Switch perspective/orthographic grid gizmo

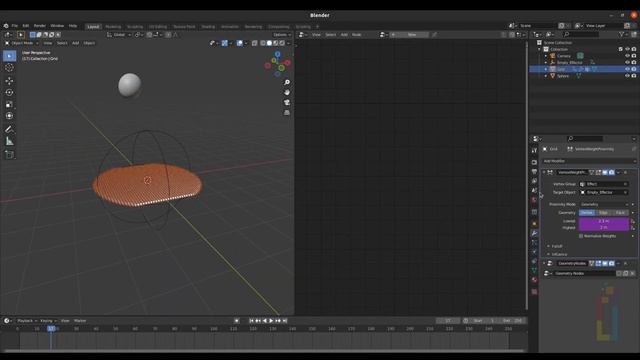(287, 112)
